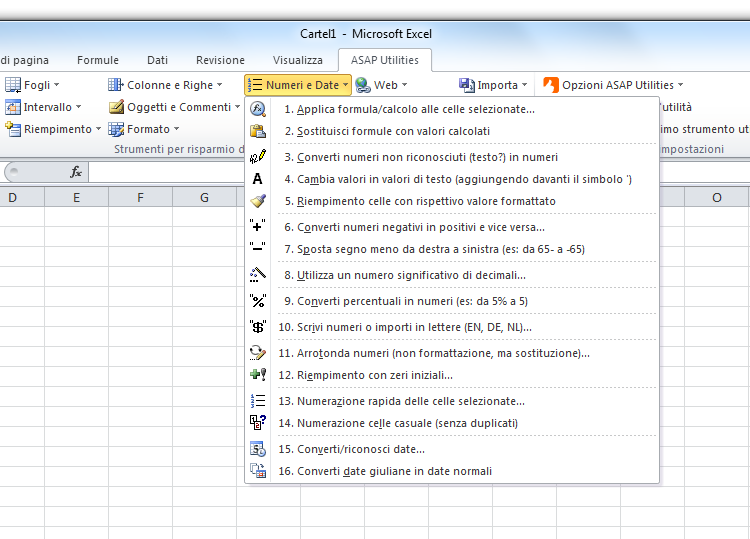Click the plus sign icon beside item 6
Image resolution: width=750 pixels, height=539 pixels.
coord(258,227)
